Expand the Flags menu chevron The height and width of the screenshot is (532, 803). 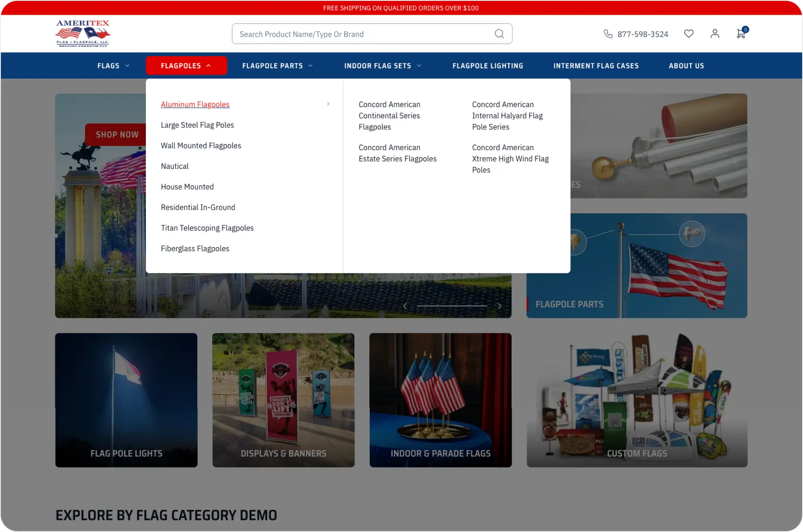pyautogui.click(x=127, y=66)
